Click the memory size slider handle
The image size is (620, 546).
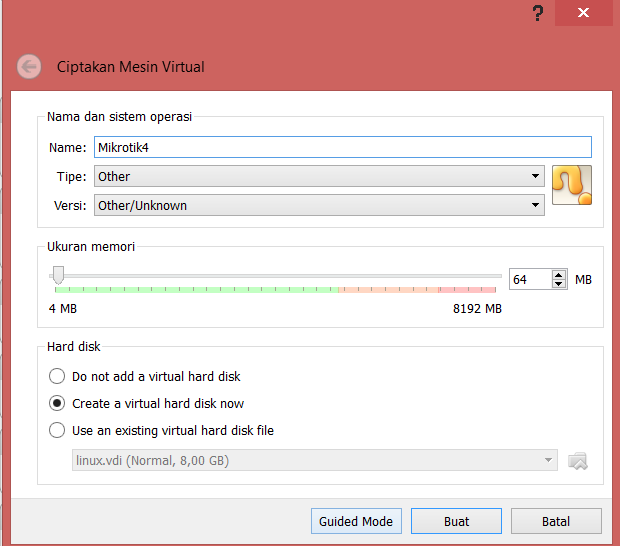click(x=59, y=275)
